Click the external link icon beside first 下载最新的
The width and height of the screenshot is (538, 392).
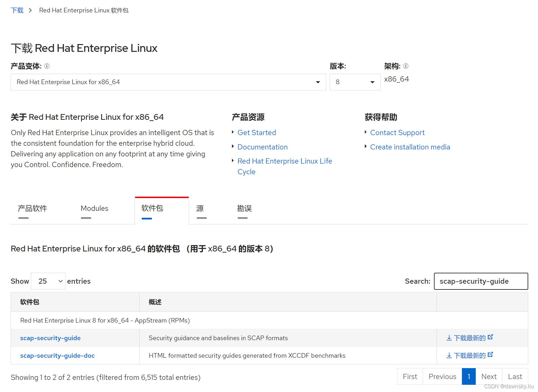pos(491,336)
